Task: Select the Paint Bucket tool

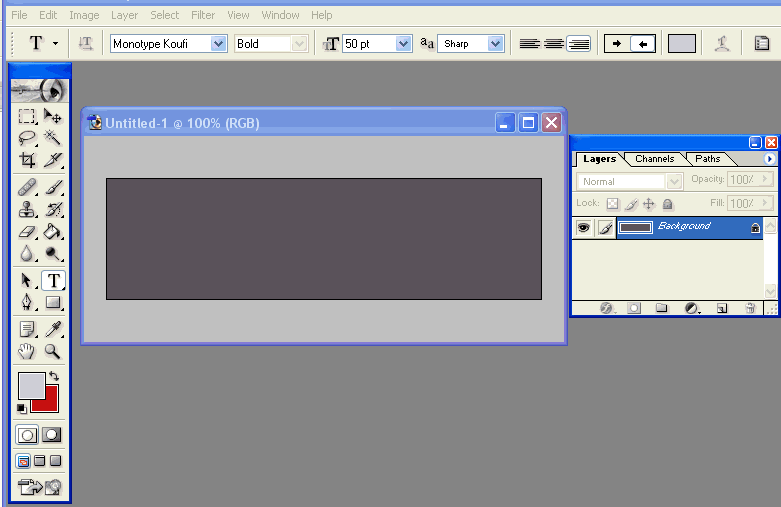Action: click(x=53, y=233)
